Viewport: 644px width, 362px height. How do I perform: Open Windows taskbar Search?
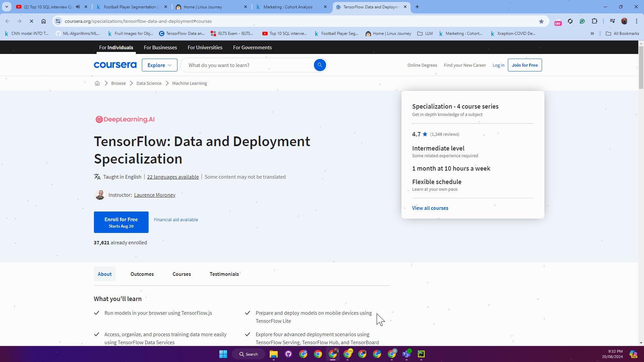coord(249,354)
